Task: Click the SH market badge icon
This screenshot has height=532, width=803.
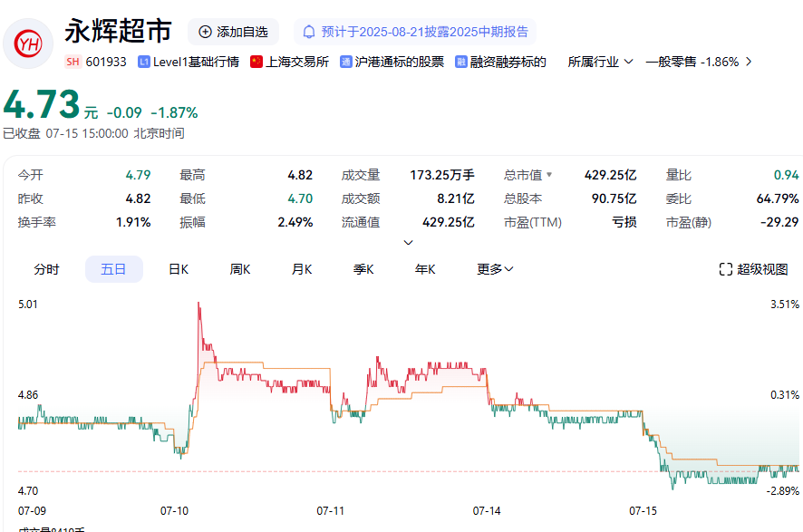Action: pyautogui.click(x=73, y=62)
